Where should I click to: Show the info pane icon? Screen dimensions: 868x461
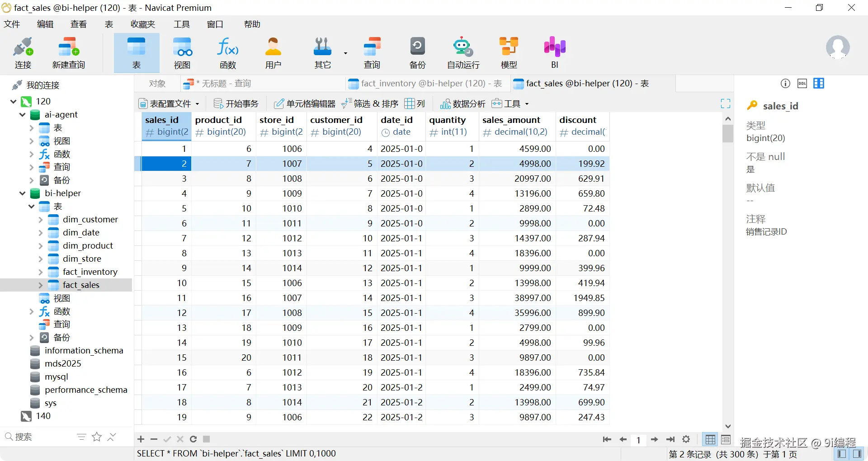[x=785, y=83]
